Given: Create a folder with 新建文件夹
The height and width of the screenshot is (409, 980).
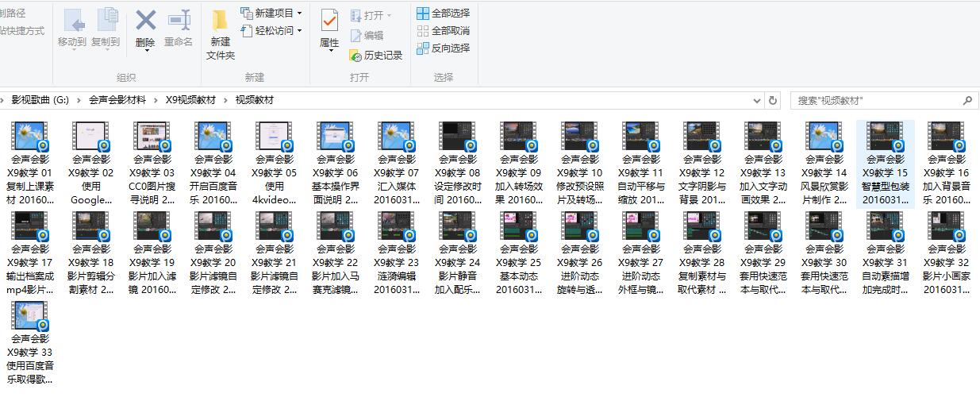Looking at the screenshot, I should pos(221,36).
